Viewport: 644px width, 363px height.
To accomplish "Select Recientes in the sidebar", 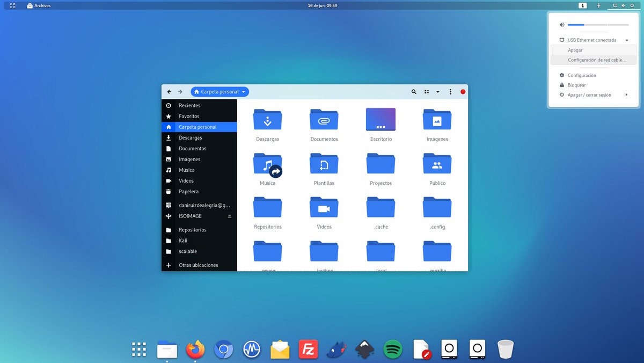I will tap(199, 106).
